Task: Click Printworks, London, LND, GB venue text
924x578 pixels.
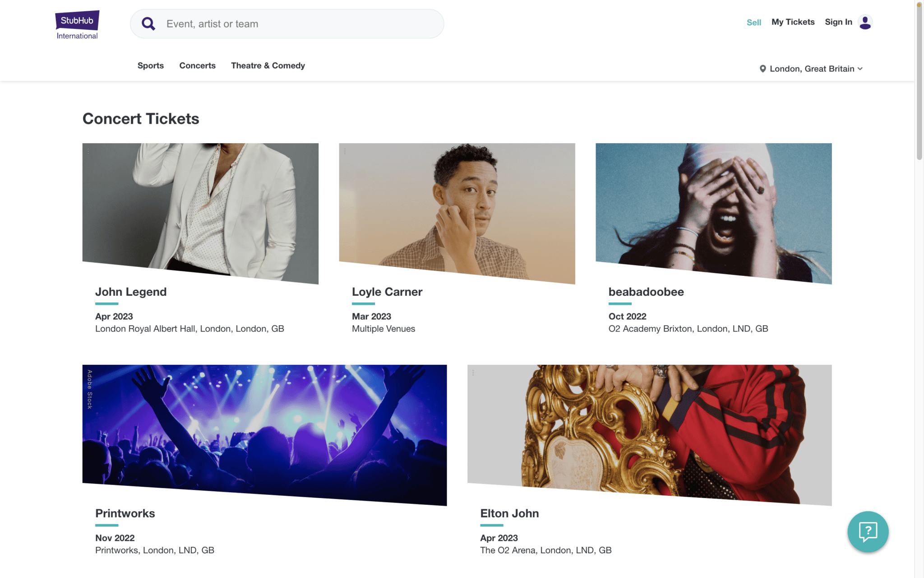Action: pos(155,550)
